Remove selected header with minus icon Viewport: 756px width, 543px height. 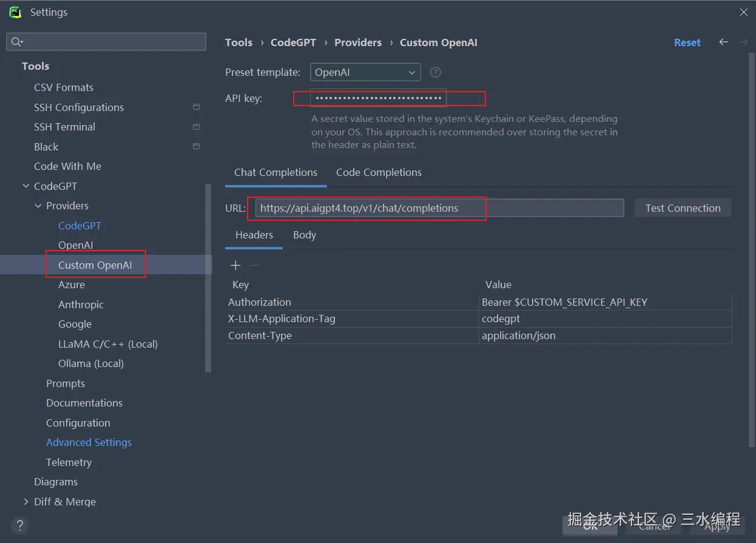[x=255, y=265]
